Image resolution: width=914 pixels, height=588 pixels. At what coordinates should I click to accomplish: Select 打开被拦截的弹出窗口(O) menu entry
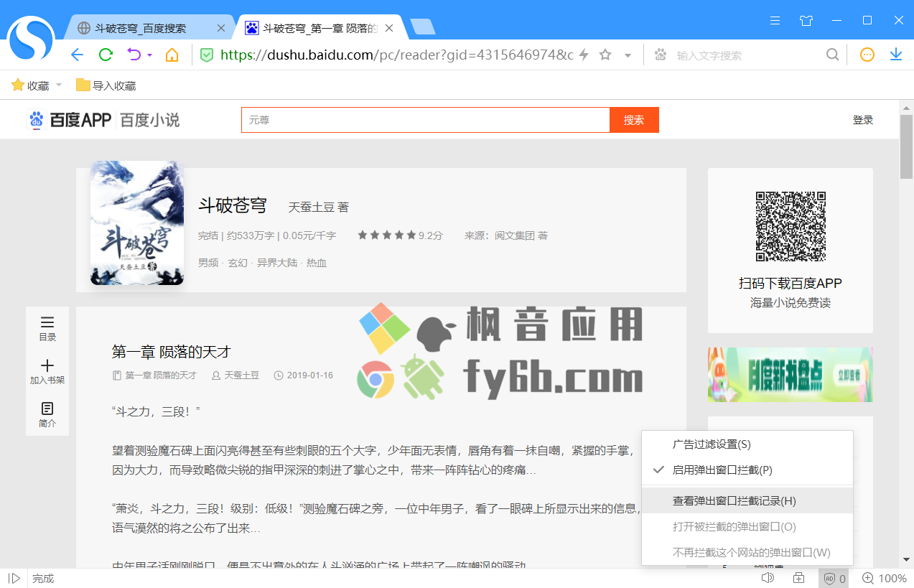tap(747, 526)
